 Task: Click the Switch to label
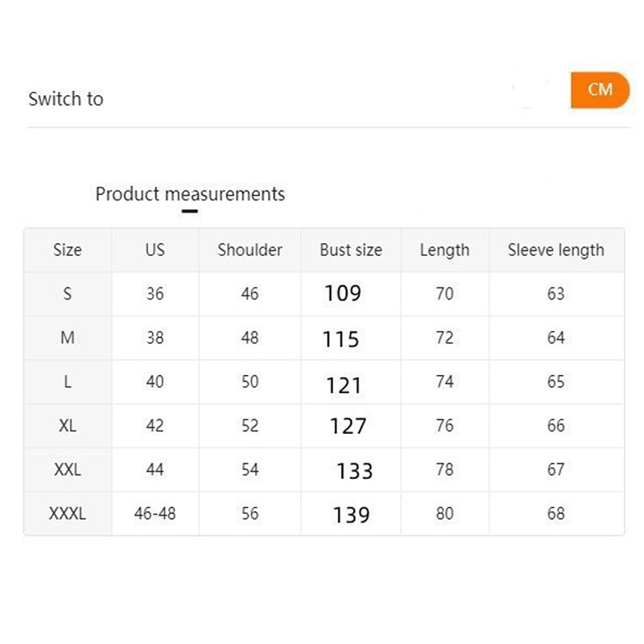66,99
